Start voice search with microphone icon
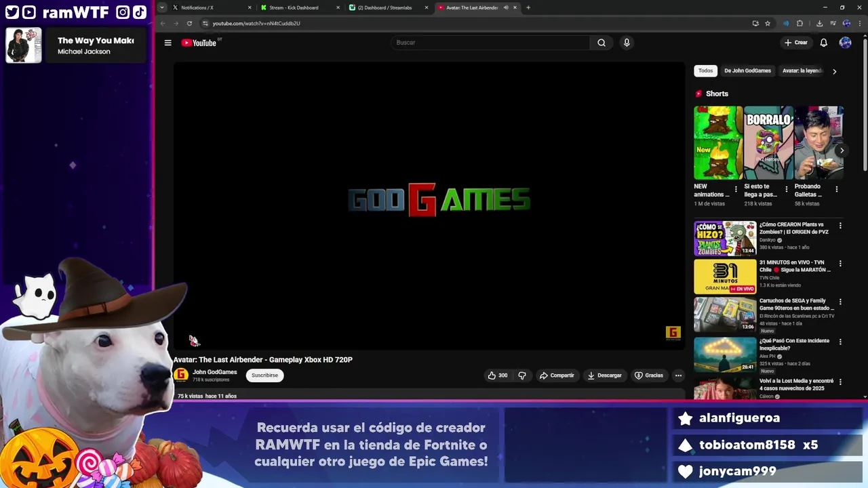 [627, 43]
